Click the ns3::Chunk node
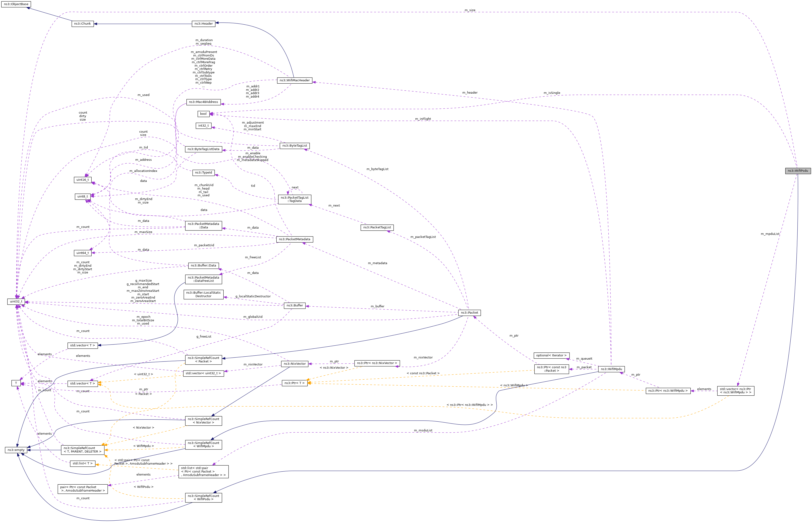This screenshot has width=812, height=522. coord(83,24)
